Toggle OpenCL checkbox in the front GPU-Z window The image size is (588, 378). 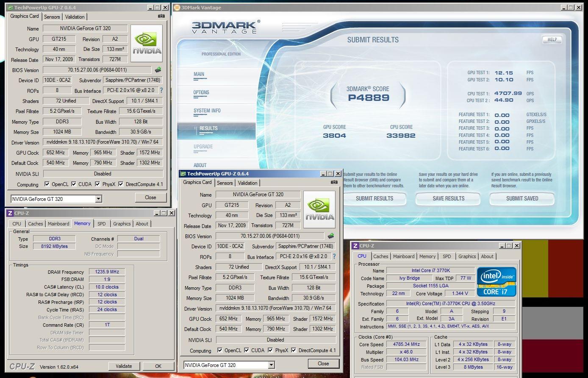click(220, 350)
